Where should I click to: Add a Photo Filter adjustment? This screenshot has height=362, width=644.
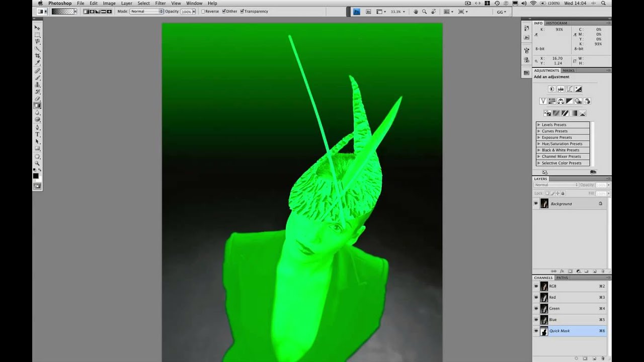tap(578, 101)
